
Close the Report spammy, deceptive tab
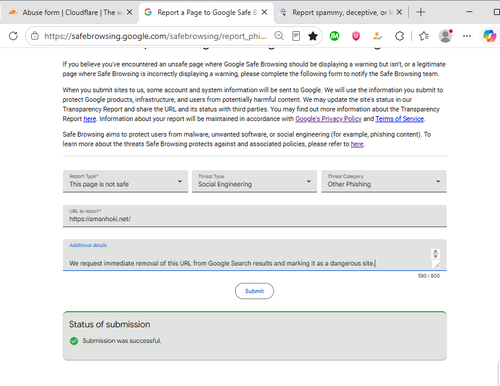coord(399,12)
